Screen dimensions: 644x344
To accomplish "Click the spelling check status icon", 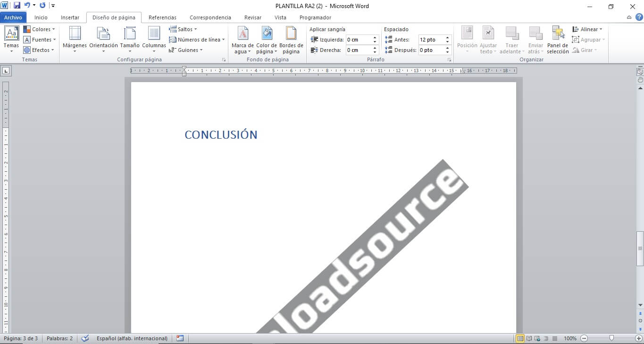I will click(x=85, y=338).
